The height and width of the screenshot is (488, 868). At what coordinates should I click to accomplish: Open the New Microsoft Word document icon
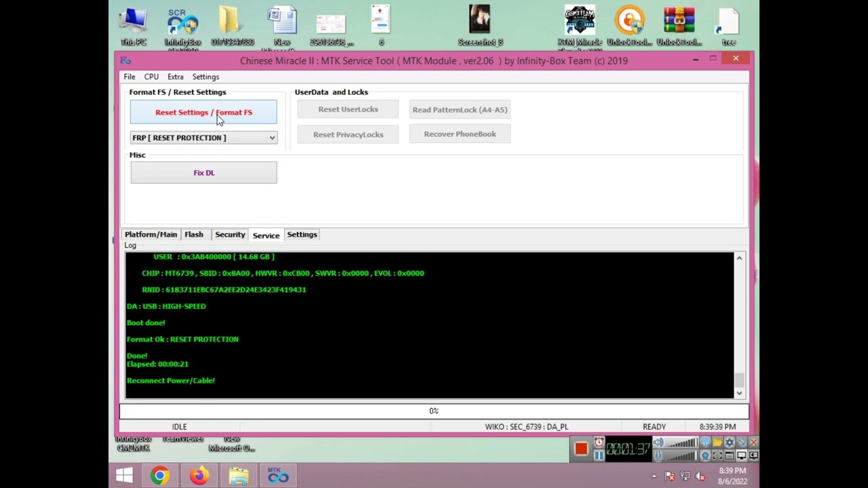[282, 28]
